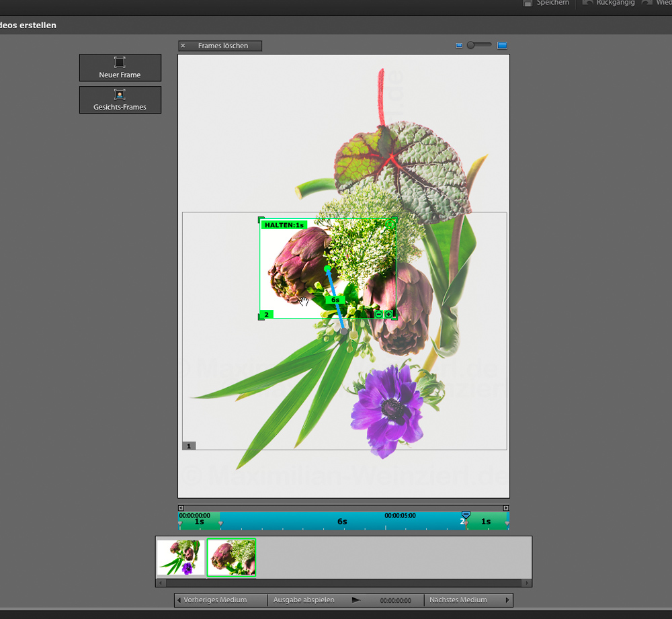The height and width of the screenshot is (619, 672).
Task: Click the full bouquet filmstrip thumbnail
Action: (181, 557)
